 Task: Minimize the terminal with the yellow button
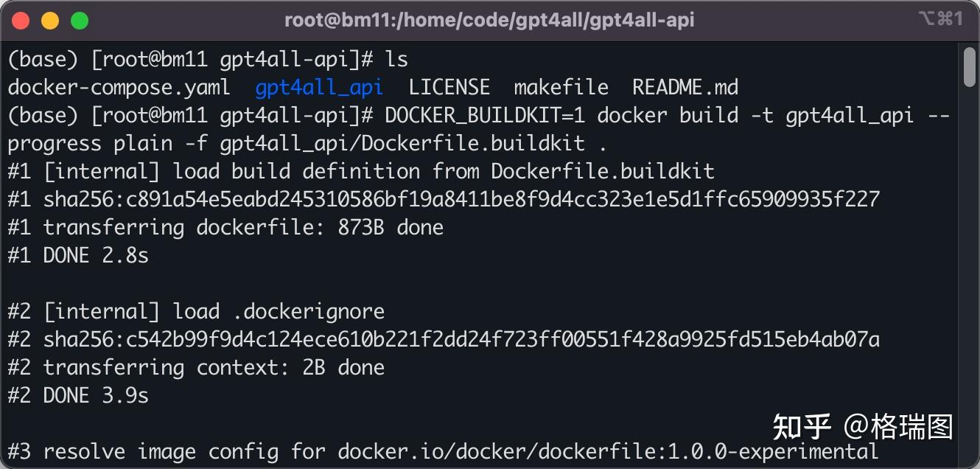50,20
